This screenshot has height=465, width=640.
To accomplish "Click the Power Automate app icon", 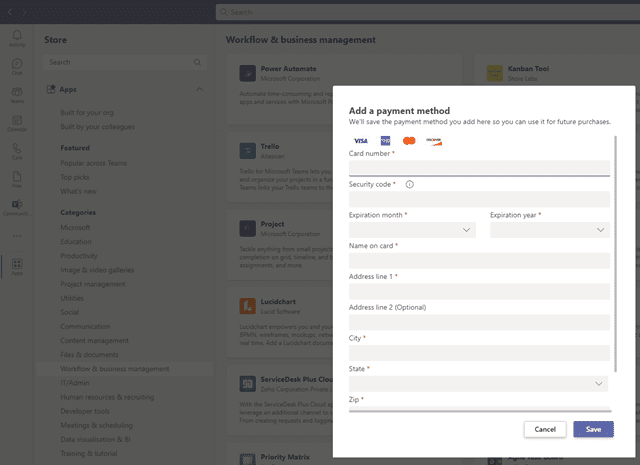I will click(247, 73).
